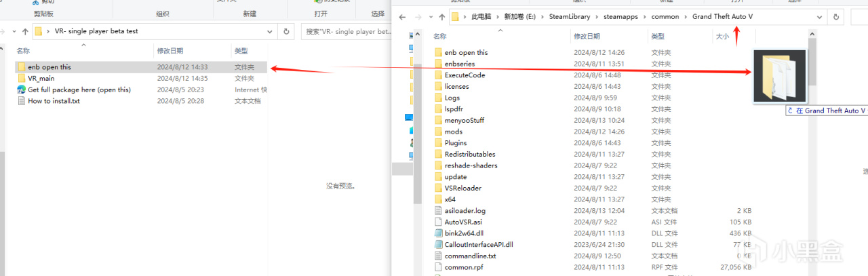868x276 pixels.
Task: Open 'Get full package here' internet shortcut
Action: pos(79,90)
